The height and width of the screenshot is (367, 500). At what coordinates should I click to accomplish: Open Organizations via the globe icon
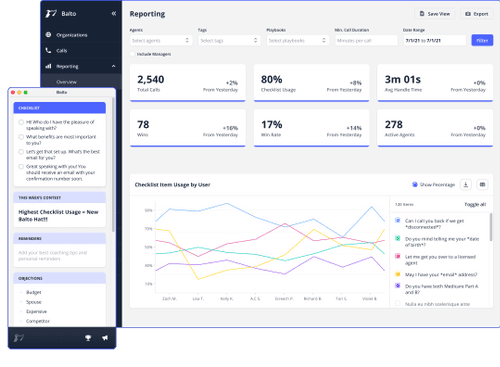(48, 35)
